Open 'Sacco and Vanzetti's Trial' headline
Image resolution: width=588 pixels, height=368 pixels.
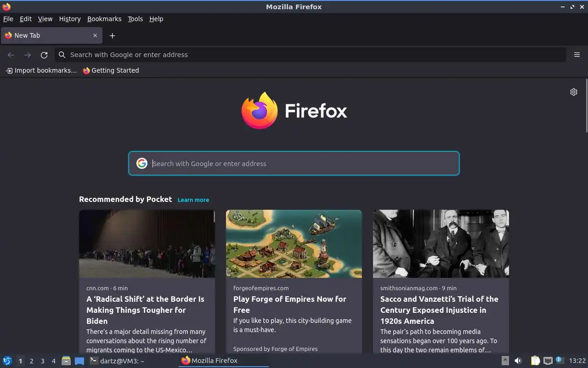point(439,310)
